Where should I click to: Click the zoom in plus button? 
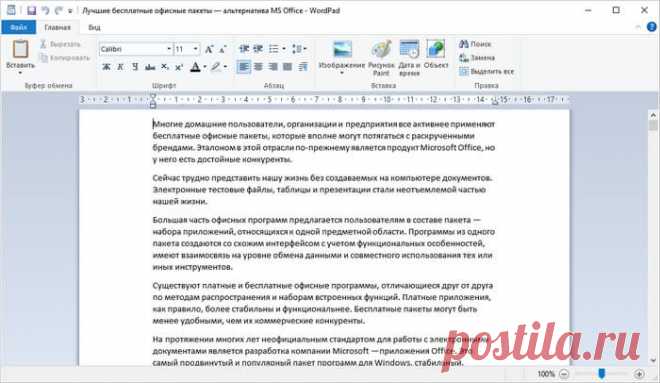pos(639,374)
